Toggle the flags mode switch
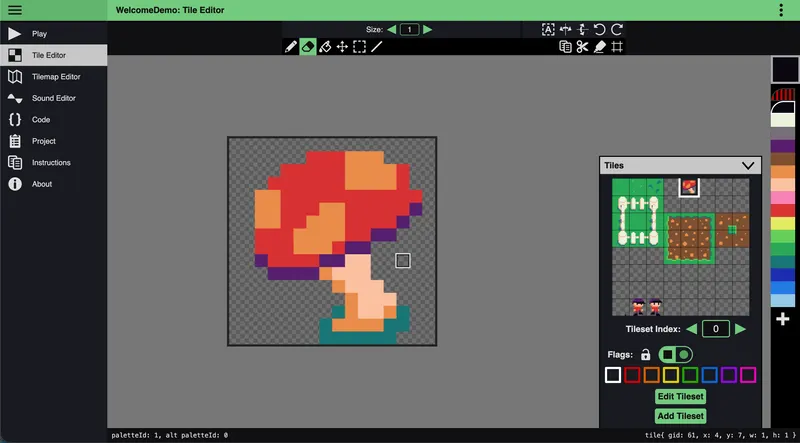This screenshot has height=443, width=800. pos(675,354)
